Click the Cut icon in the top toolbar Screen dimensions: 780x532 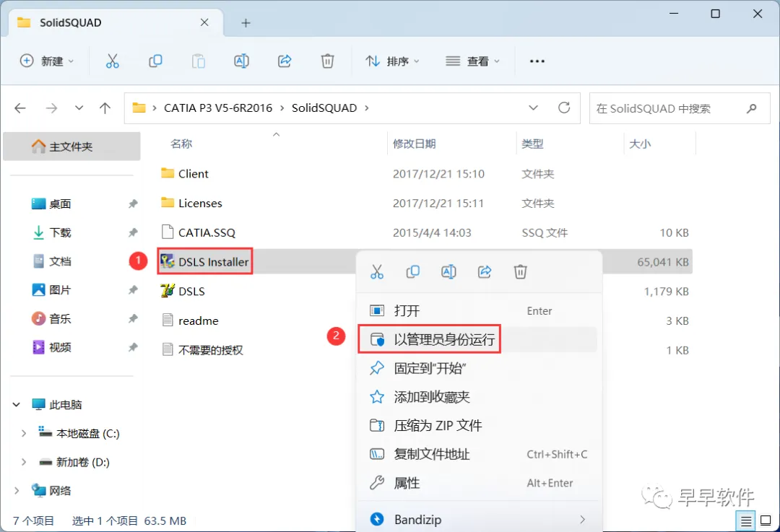pos(113,61)
